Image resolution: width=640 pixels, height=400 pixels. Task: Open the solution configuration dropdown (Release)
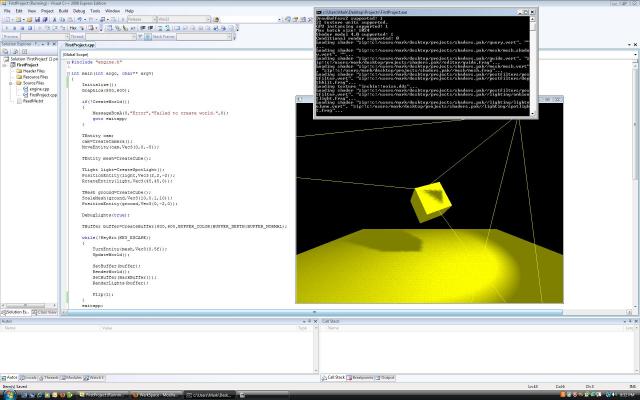point(142,19)
